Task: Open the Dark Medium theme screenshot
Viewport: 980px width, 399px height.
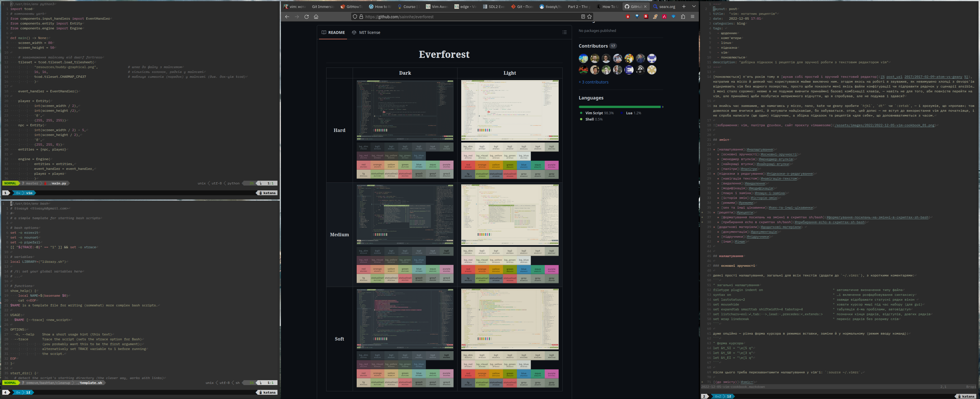Action: (x=405, y=215)
